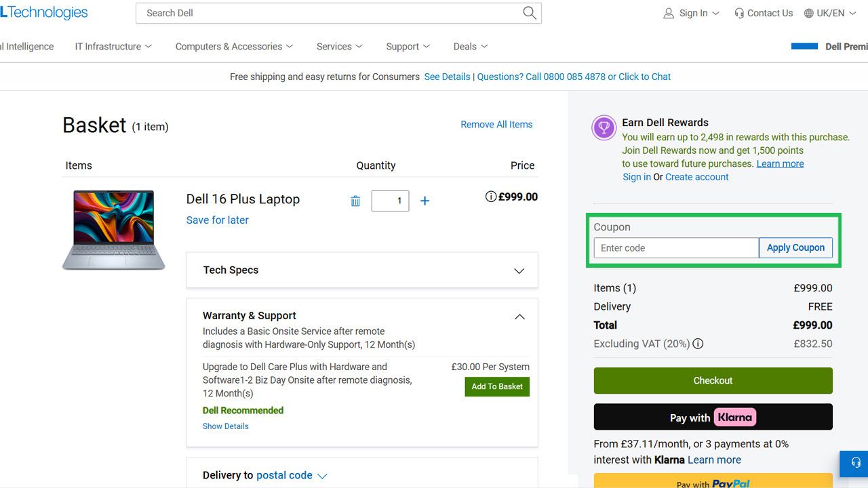The height and width of the screenshot is (488, 868).
Task: Click the price info icon beside £999.00
Action: click(x=491, y=197)
